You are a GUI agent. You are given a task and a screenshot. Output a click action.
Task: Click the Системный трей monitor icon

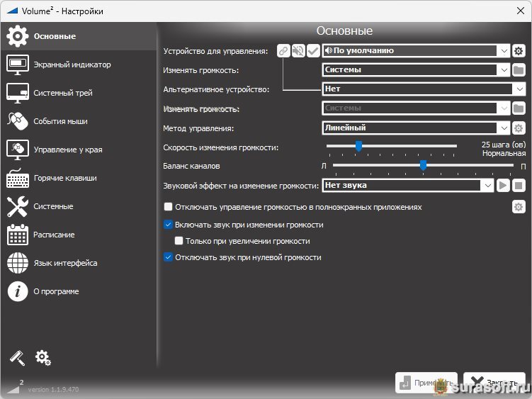17,93
